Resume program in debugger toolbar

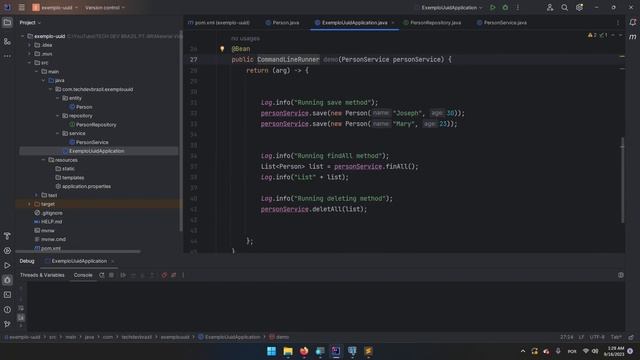tap(123, 275)
